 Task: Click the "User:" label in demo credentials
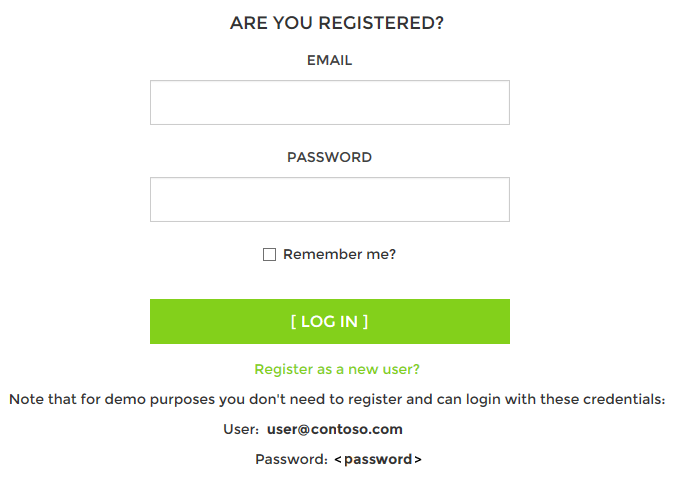coord(241,429)
